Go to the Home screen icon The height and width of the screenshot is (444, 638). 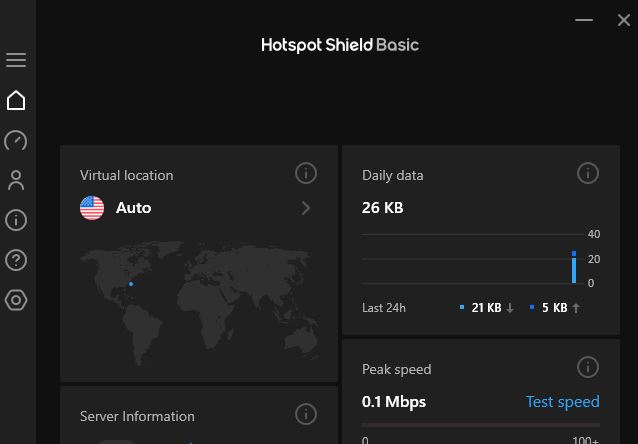click(16, 100)
